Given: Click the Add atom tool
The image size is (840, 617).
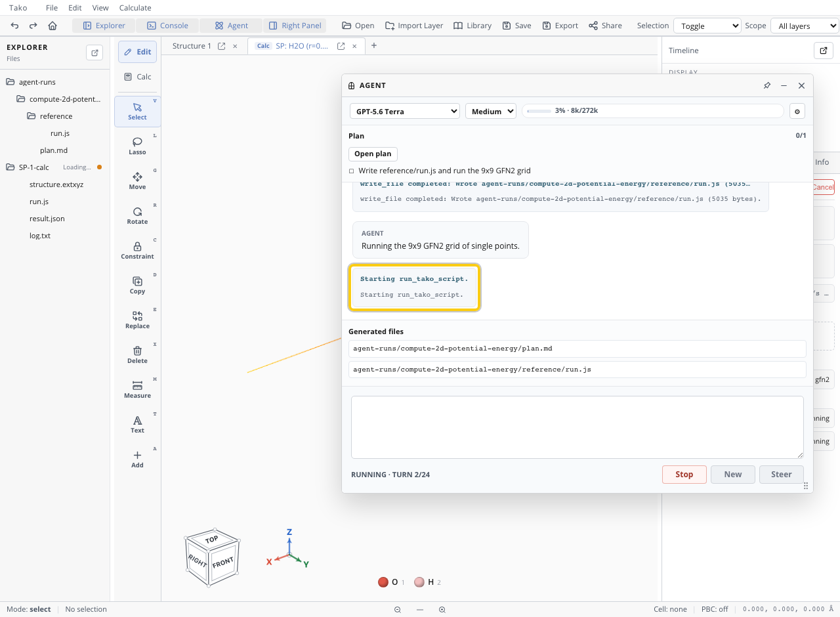Looking at the screenshot, I should coord(137,459).
